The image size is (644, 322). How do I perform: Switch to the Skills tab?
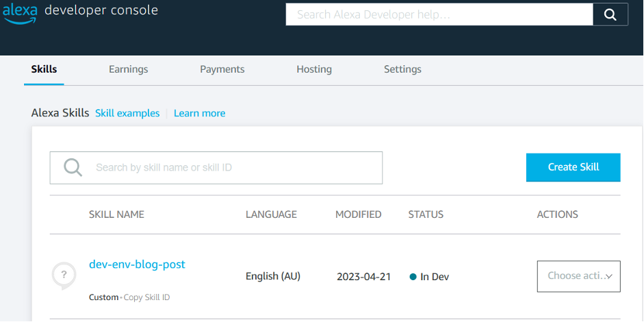(x=44, y=69)
